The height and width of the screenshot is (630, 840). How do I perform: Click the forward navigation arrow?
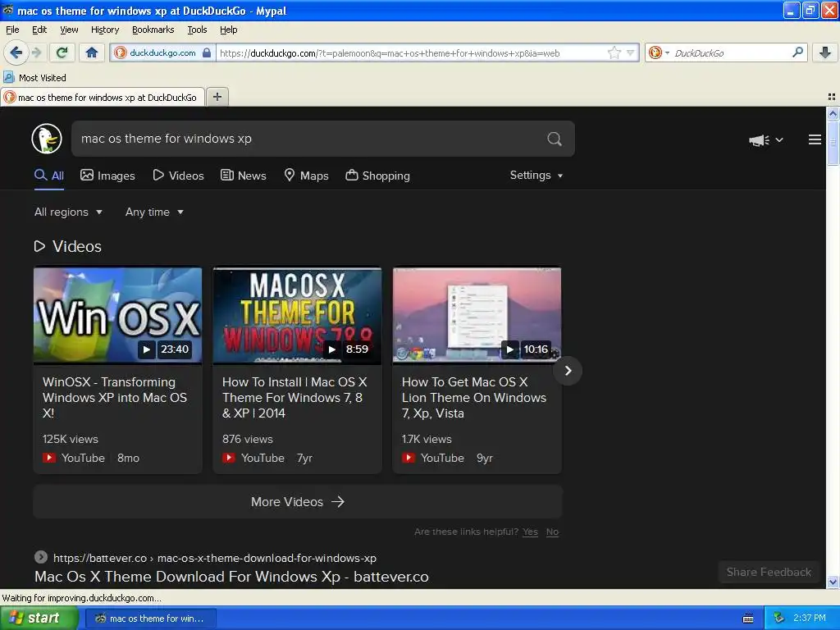click(x=36, y=52)
